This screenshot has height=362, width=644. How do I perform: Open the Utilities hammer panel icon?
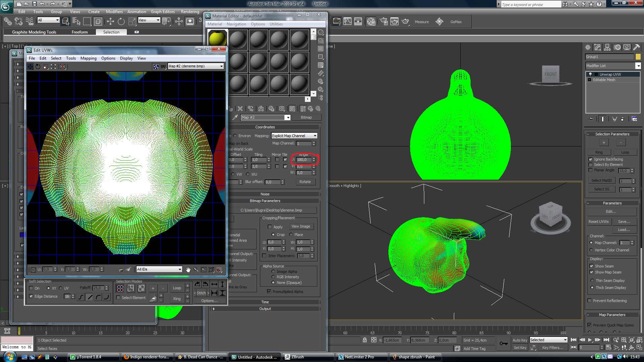click(x=636, y=48)
